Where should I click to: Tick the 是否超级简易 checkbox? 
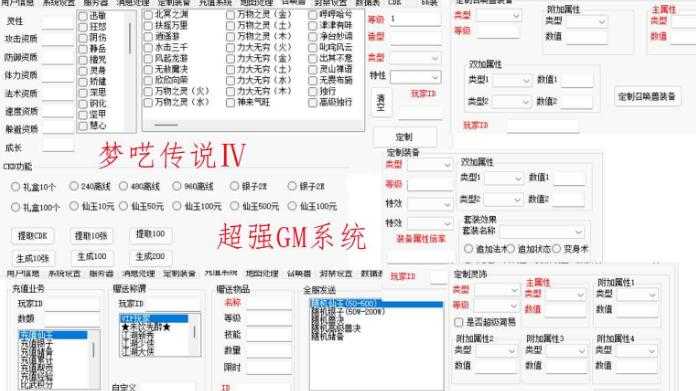click(x=459, y=322)
